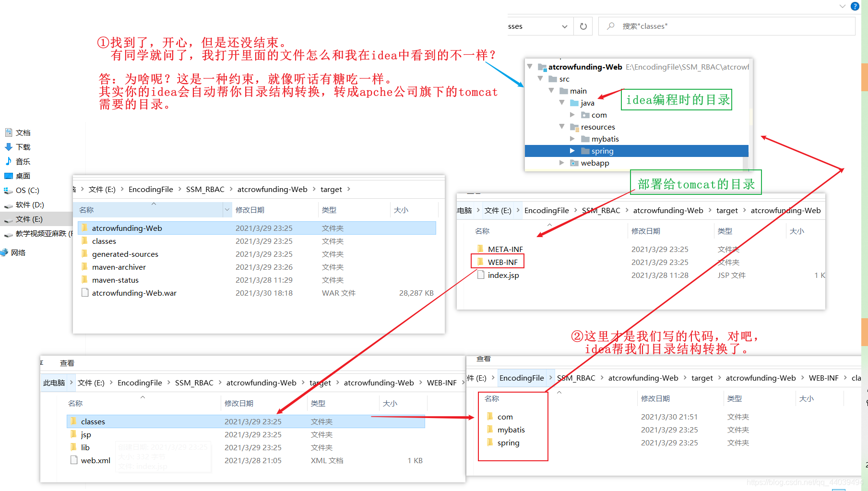
Task: Sort target listing by 名称 column
Action: point(149,210)
